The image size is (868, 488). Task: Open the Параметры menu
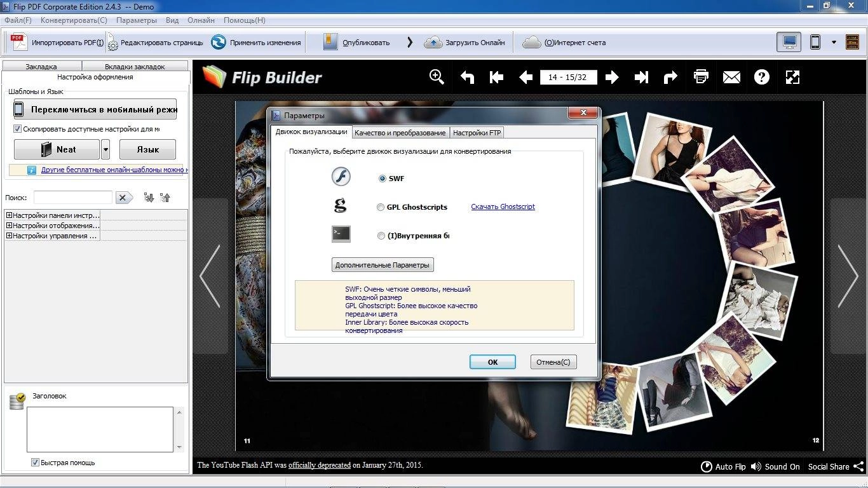coord(137,20)
